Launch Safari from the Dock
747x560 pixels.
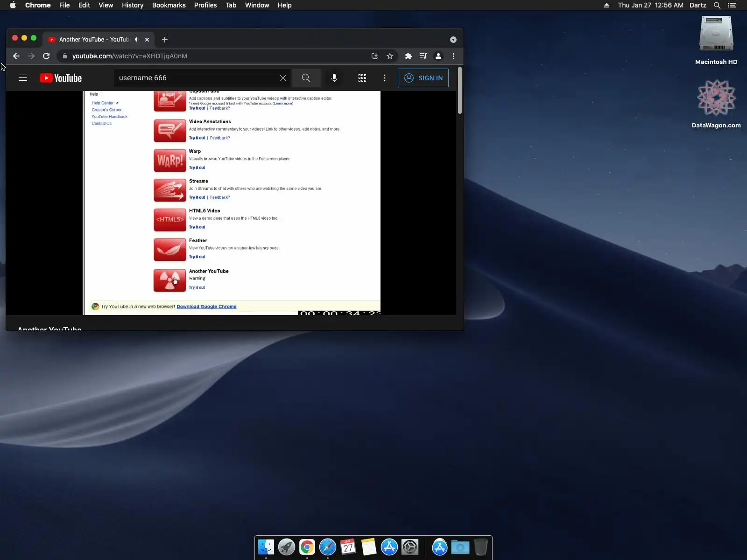(328, 547)
